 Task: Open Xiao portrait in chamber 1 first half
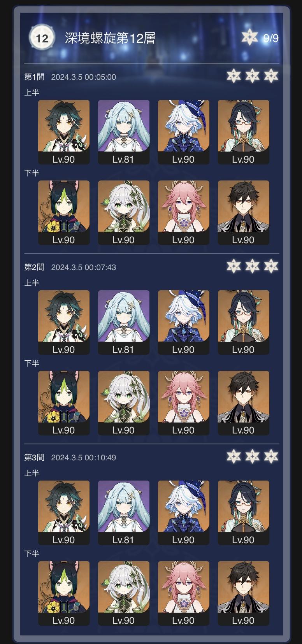[64, 132]
